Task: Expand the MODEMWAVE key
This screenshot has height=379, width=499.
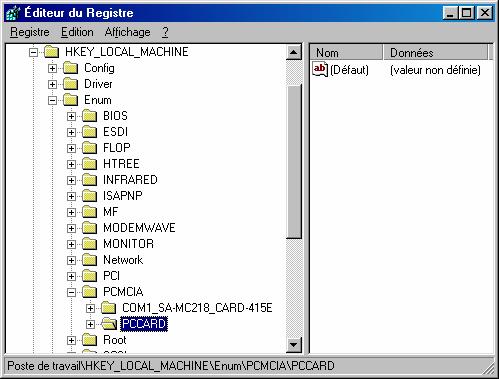Action: tap(71, 228)
